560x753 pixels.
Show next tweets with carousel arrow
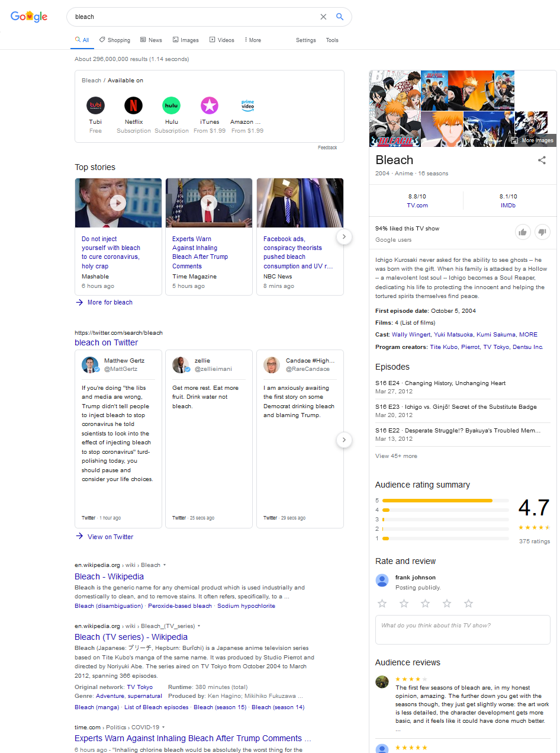point(344,440)
